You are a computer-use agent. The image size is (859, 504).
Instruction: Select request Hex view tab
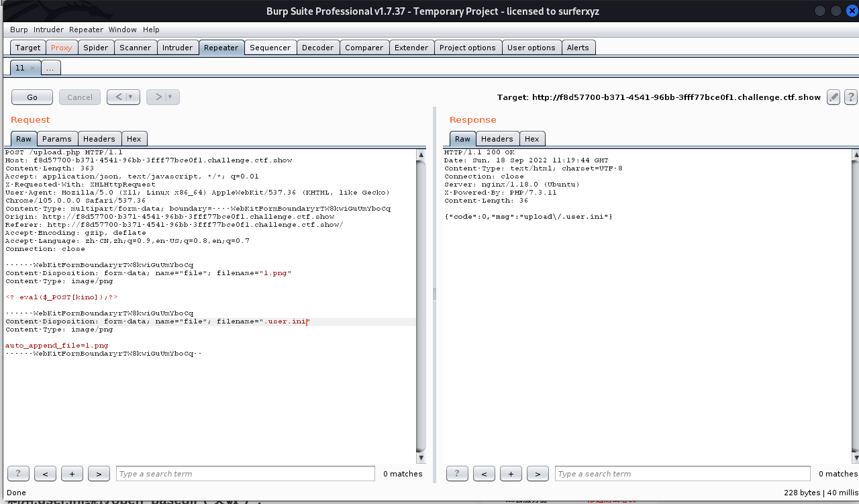tap(134, 139)
